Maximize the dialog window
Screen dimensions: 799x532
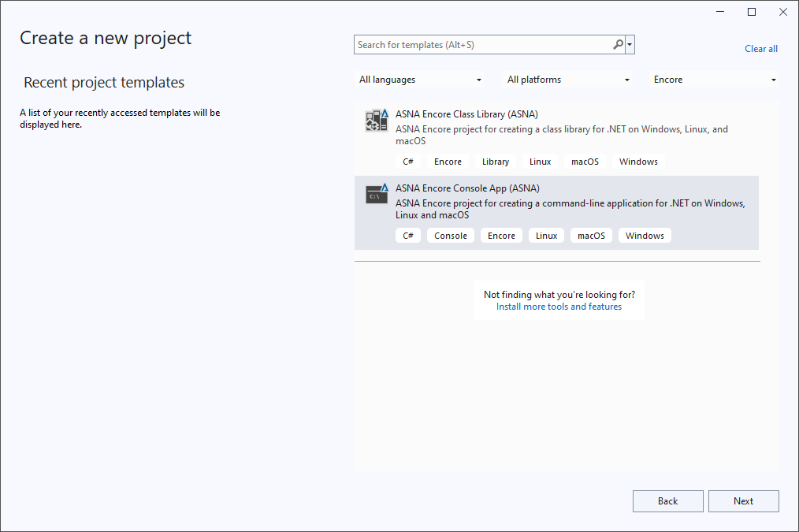[752, 12]
